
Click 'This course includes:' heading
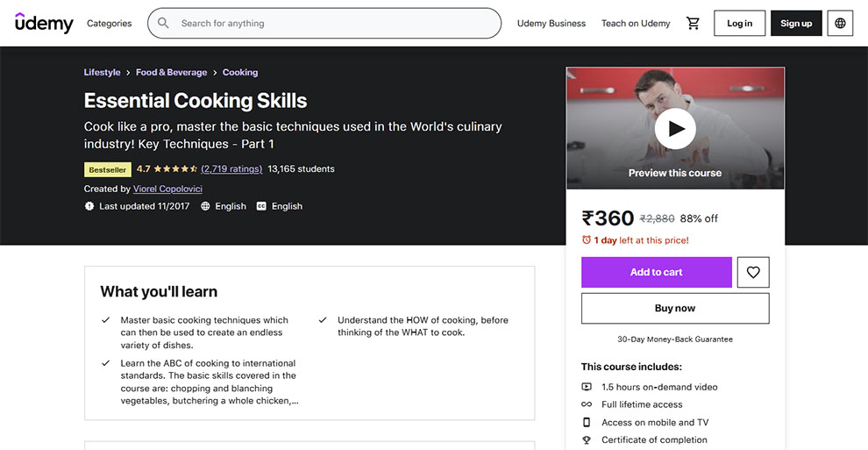pyautogui.click(x=631, y=367)
